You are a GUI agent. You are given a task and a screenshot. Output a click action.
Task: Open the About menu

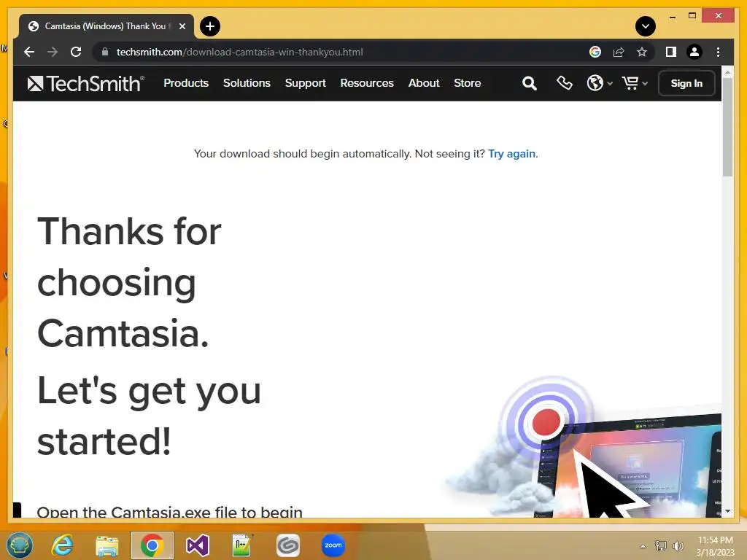pos(424,83)
